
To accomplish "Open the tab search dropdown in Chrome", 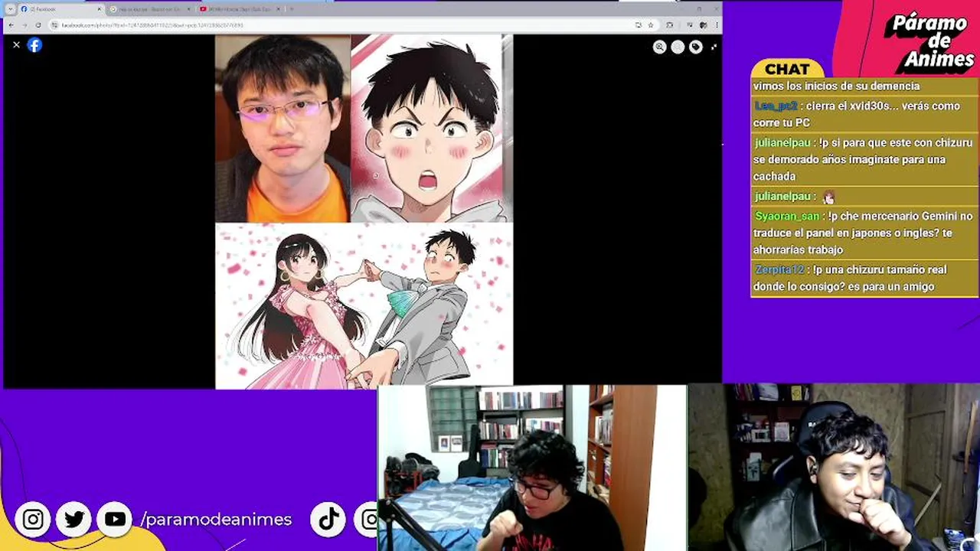I will 11,9.
